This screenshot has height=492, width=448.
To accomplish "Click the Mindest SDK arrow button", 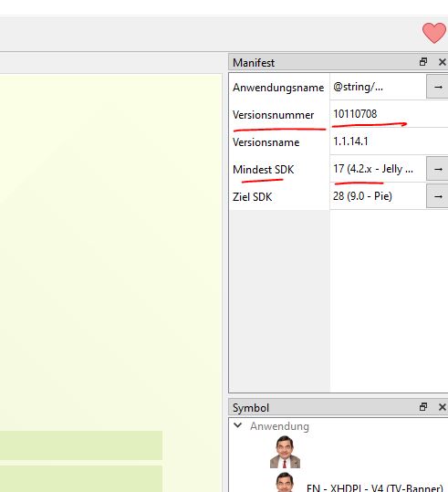I will (x=437, y=169).
